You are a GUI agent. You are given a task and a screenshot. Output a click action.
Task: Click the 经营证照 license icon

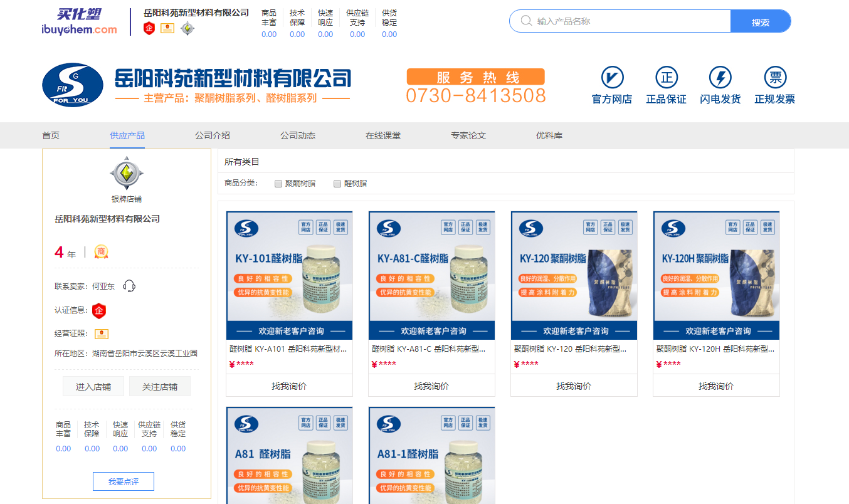coord(102,334)
